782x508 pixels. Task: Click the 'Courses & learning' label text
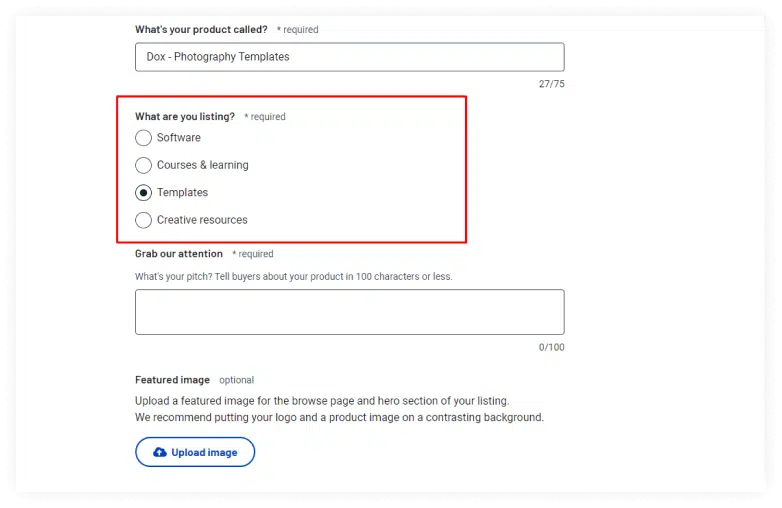pos(203,165)
